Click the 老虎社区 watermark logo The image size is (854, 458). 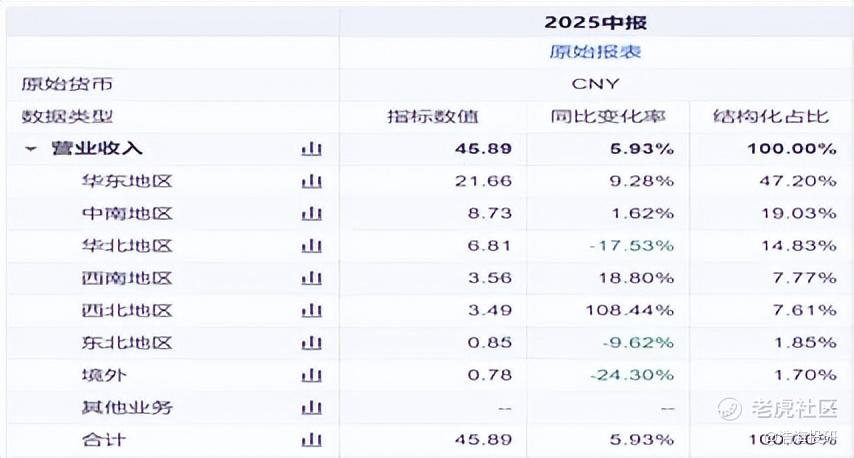tap(776, 408)
